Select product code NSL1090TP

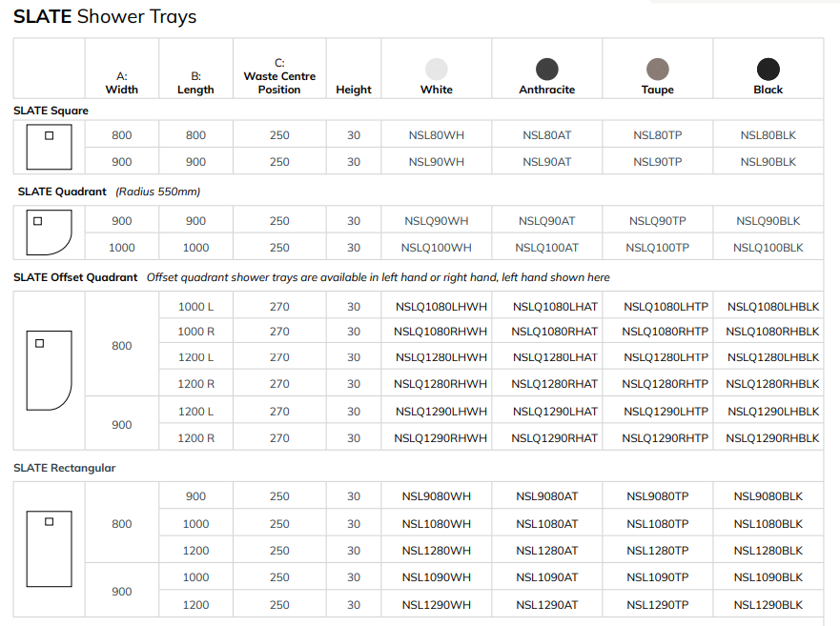point(657,577)
